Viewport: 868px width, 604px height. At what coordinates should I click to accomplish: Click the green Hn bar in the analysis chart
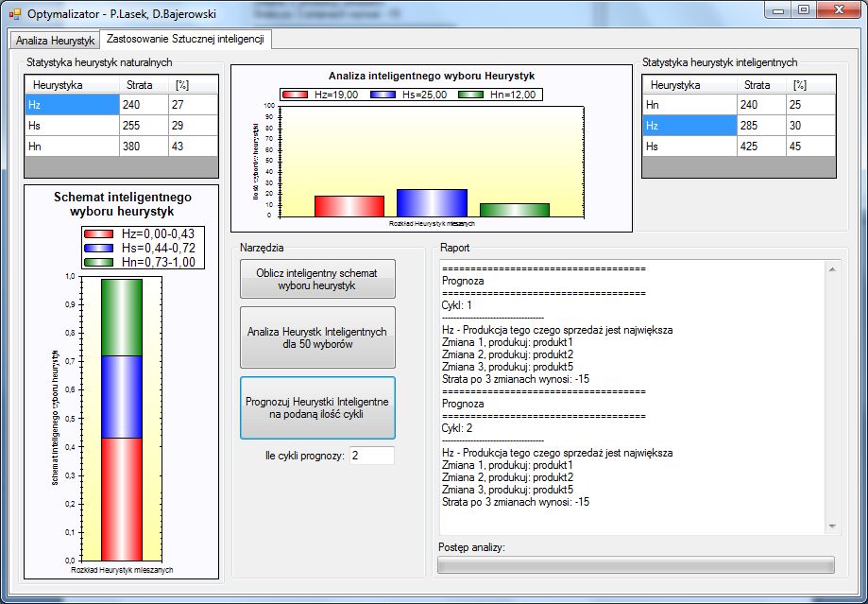[515, 210]
